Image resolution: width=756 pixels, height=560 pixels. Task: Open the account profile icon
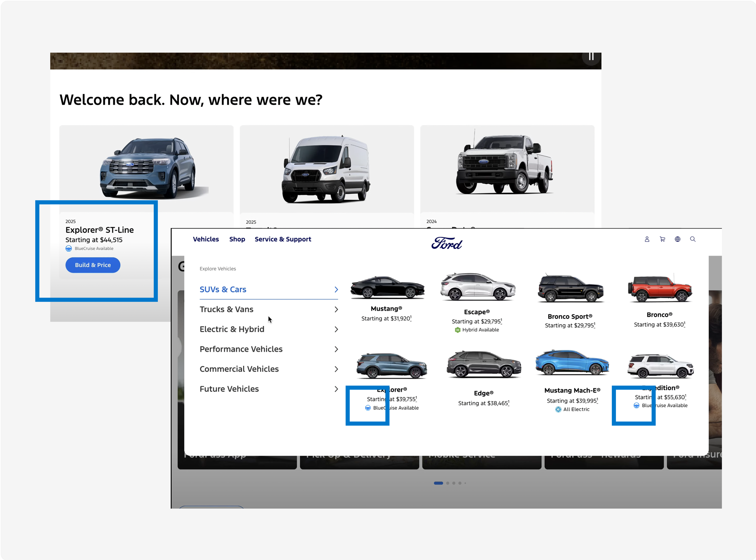click(647, 239)
